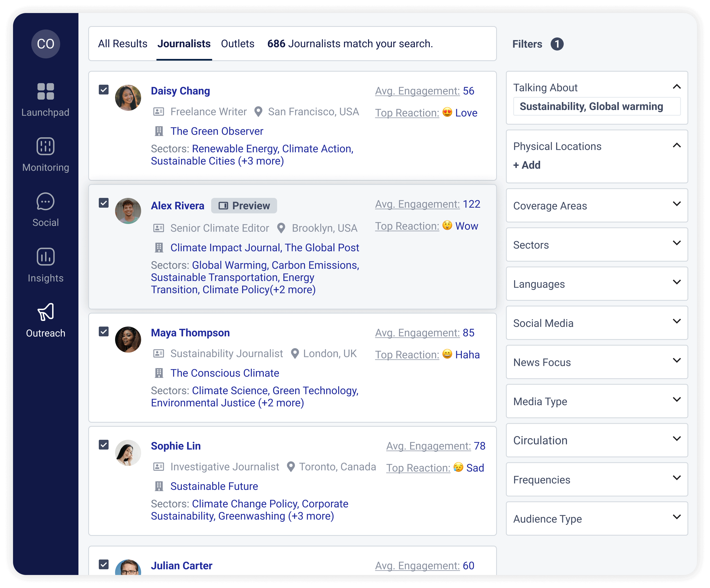Toggle Sophie Lin's selection checkbox
Viewport: 710px width, 588px height.
pos(104,445)
